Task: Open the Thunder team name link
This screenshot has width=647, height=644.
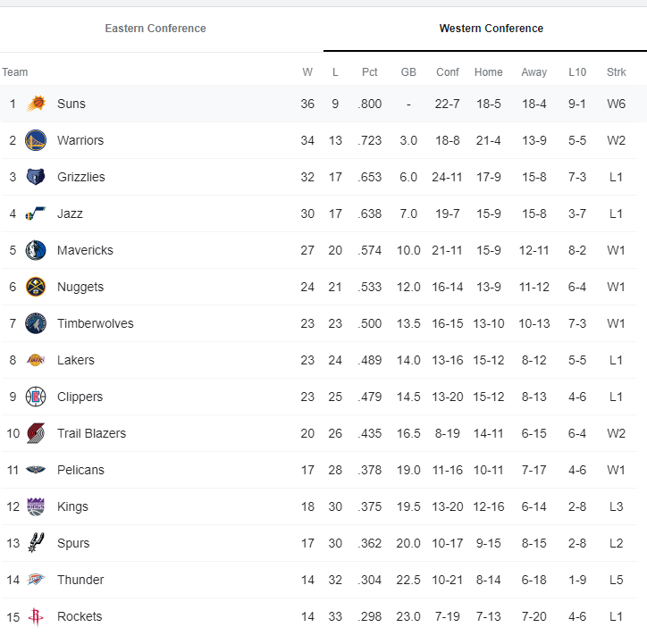Action: pyautogui.click(x=80, y=580)
